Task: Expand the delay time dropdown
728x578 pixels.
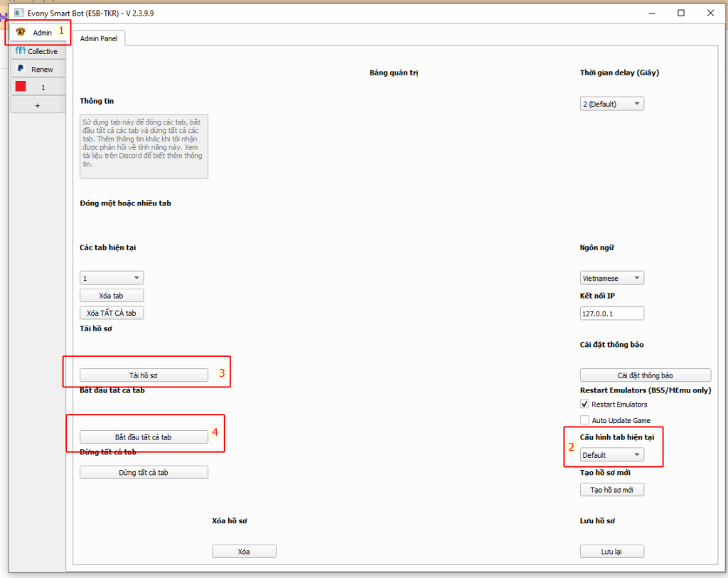Action: tap(611, 104)
